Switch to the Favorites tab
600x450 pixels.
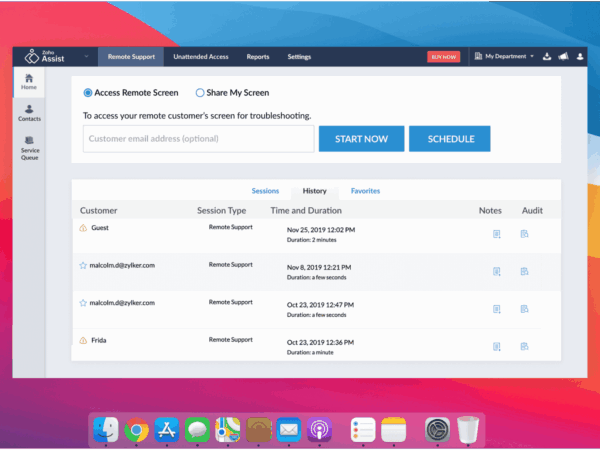click(365, 191)
